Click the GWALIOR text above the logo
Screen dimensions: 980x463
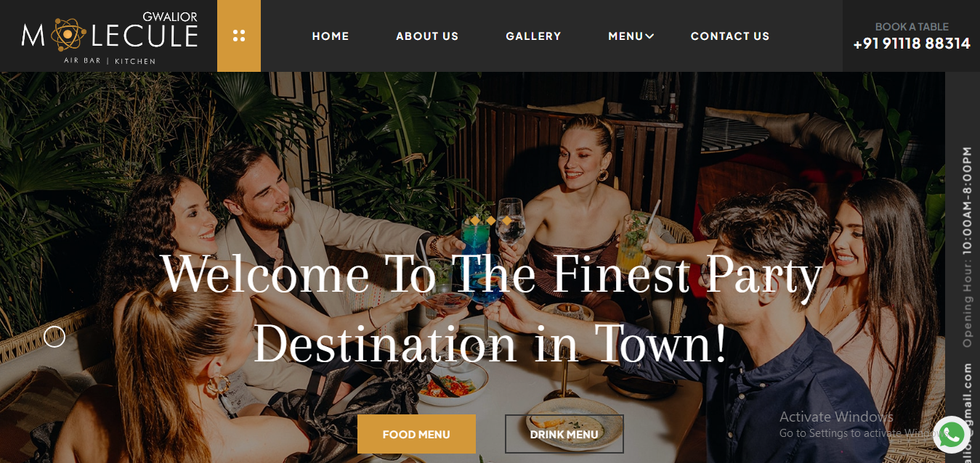point(170,16)
